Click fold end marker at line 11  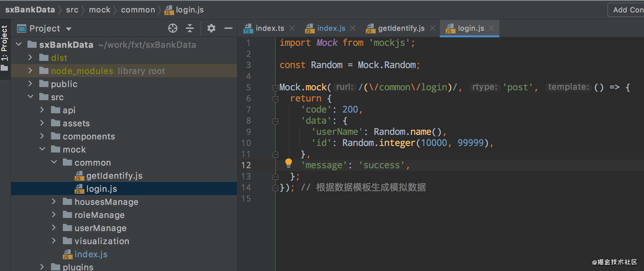[x=276, y=154]
